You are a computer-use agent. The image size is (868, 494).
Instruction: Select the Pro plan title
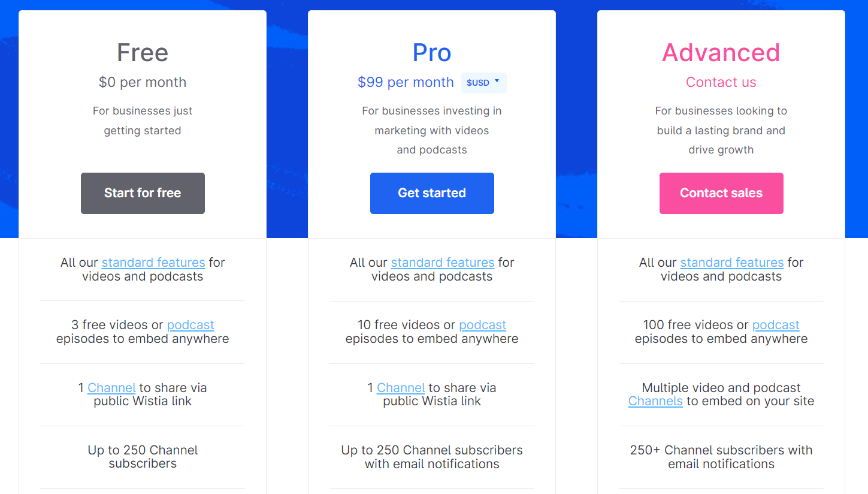(x=432, y=53)
